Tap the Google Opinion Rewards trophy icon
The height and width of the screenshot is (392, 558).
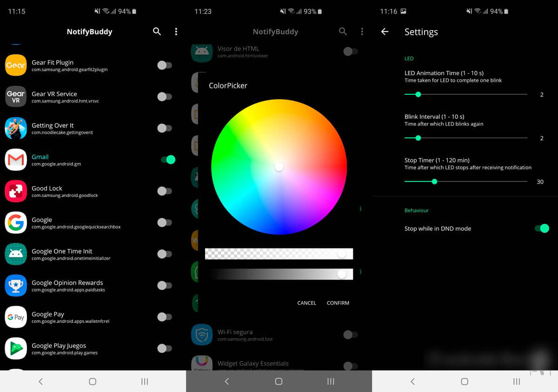(16, 286)
